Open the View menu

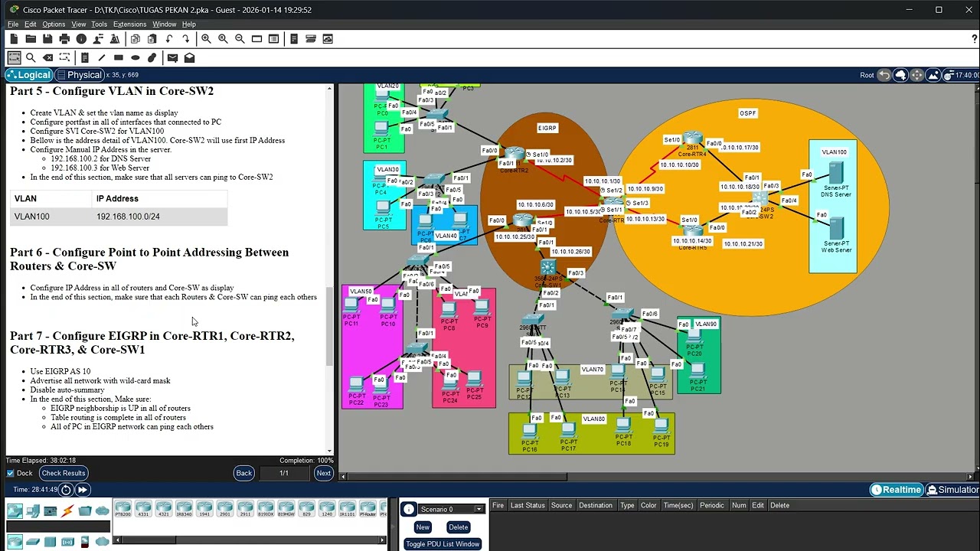[78, 24]
